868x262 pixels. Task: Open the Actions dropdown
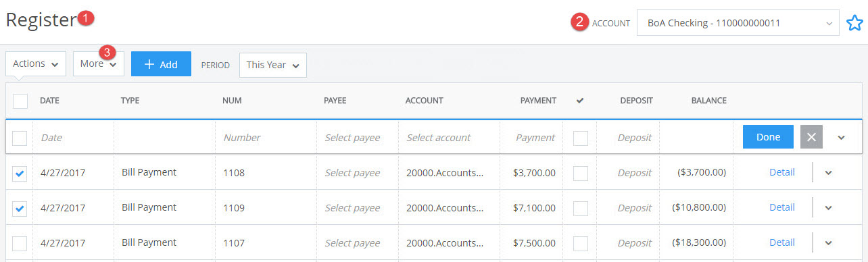click(x=35, y=64)
